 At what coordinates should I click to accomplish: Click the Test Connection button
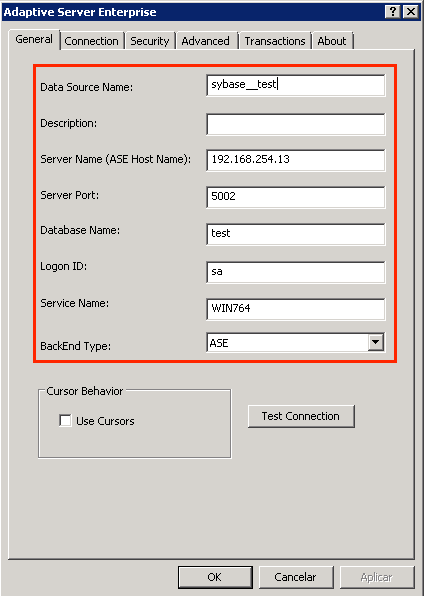point(301,416)
